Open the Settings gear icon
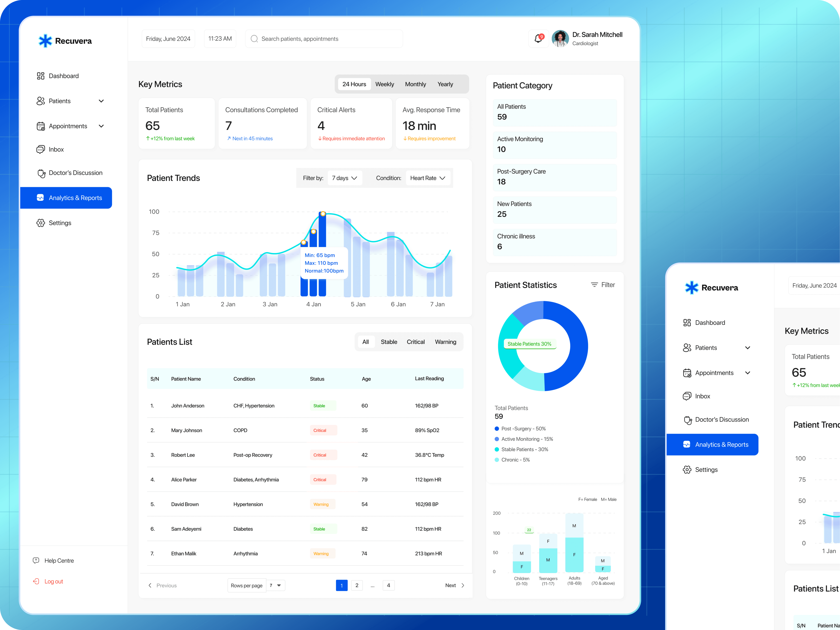This screenshot has height=630, width=840. click(41, 223)
